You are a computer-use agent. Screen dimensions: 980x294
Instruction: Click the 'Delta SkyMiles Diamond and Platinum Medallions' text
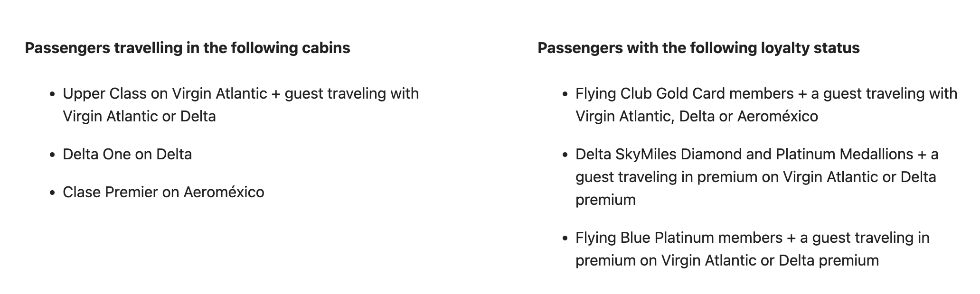(x=744, y=154)
